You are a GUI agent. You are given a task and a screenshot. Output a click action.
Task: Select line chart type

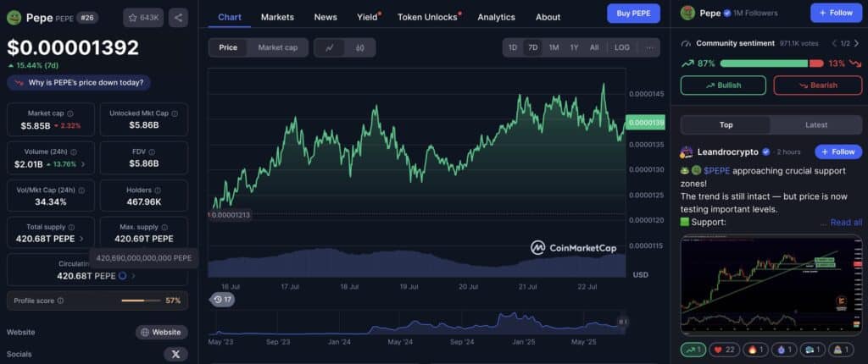[330, 47]
